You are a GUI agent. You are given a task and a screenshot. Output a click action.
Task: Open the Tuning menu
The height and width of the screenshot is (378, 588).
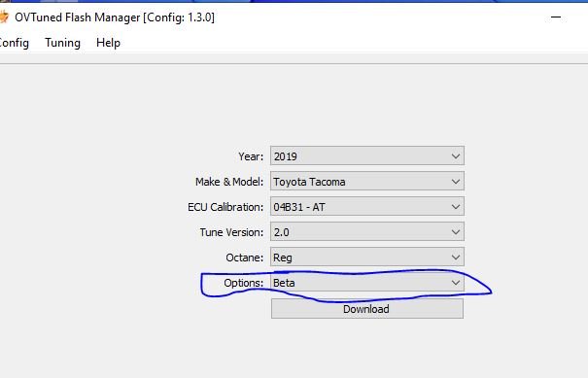pos(62,43)
